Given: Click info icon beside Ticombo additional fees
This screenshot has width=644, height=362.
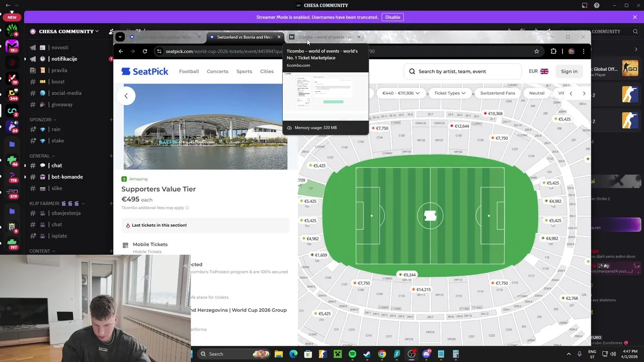Looking at the screenshot, I should (187, 208).
